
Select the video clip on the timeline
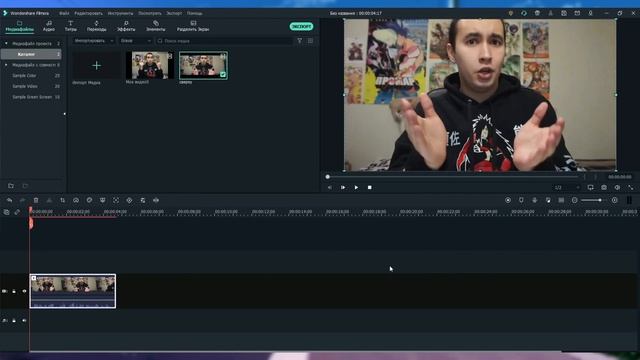point(73,291)
